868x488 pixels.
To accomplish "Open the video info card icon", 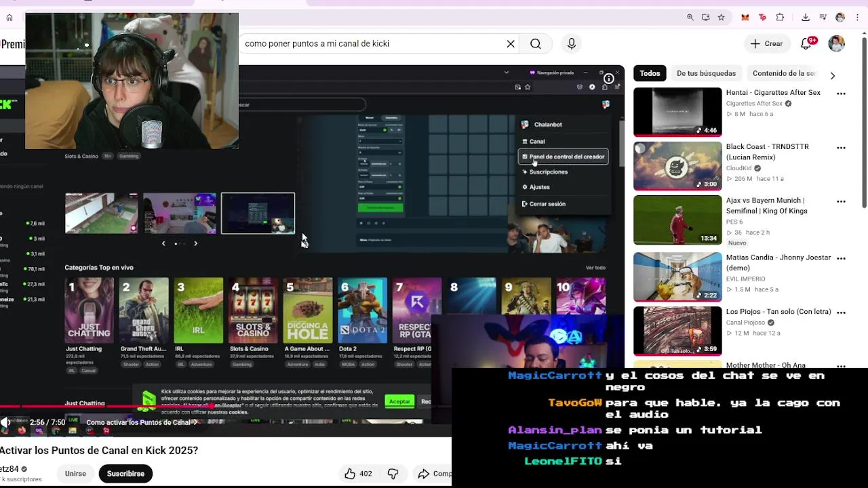I will click(x=609, y=79).
